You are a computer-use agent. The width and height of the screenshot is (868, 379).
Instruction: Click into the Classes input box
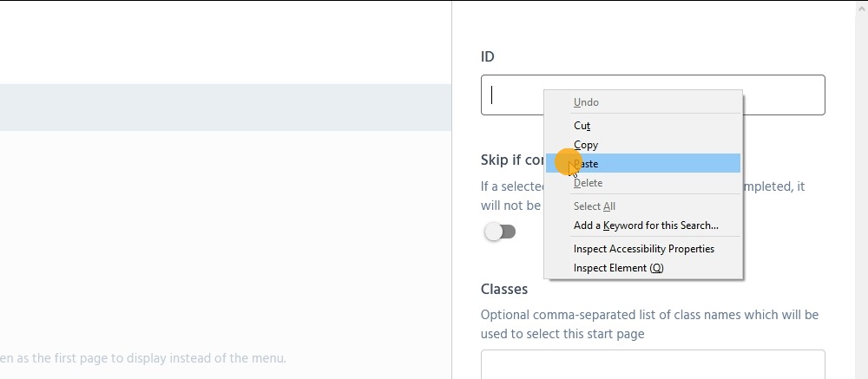click(x=653, y=364)
